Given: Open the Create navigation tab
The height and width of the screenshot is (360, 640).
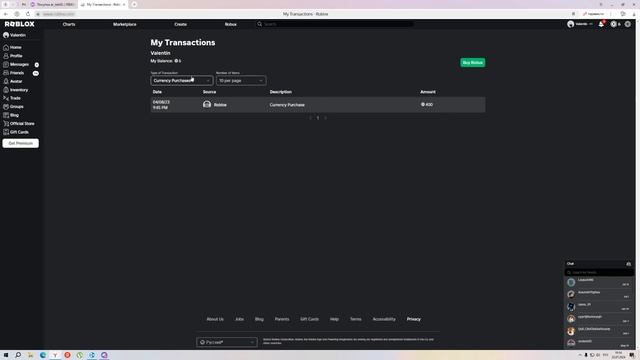Looking at the screenshot, I should tap(180, 24).
